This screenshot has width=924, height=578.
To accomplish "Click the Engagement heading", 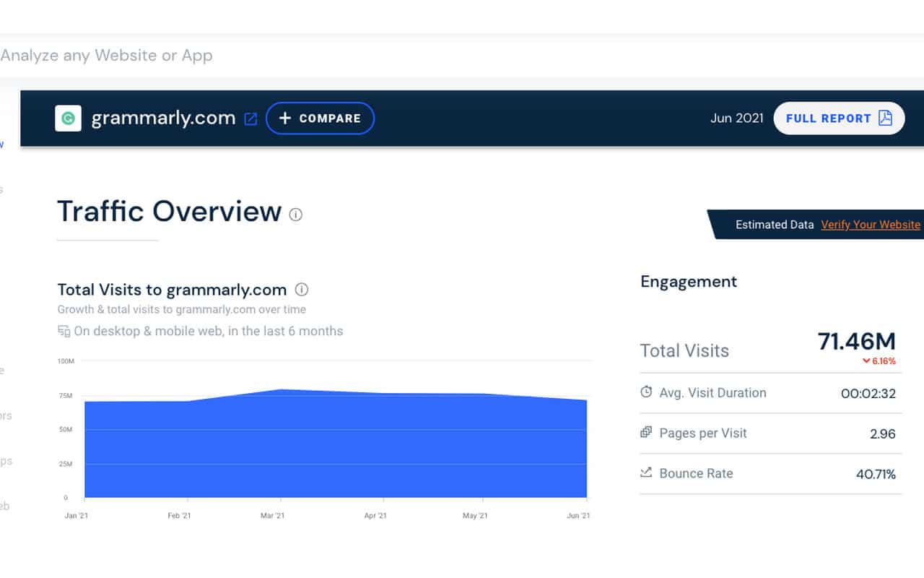I will pyautogui.click(x=689, y=282).
